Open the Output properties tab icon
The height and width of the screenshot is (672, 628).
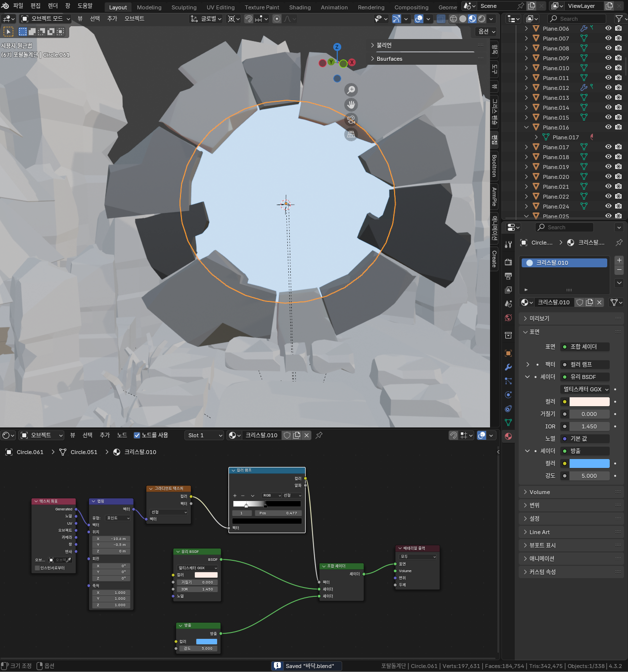(x=508, y=276)
